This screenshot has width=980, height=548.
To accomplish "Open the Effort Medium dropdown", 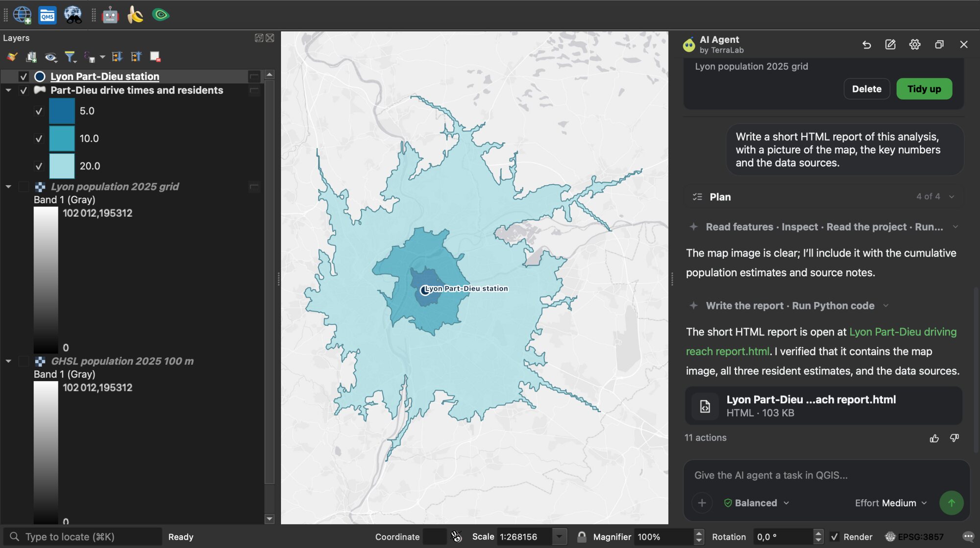I will click(891, 503).
